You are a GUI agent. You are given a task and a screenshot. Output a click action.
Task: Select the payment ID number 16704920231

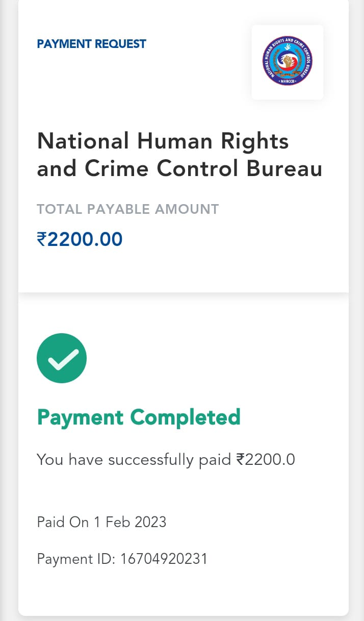[164, 559]
